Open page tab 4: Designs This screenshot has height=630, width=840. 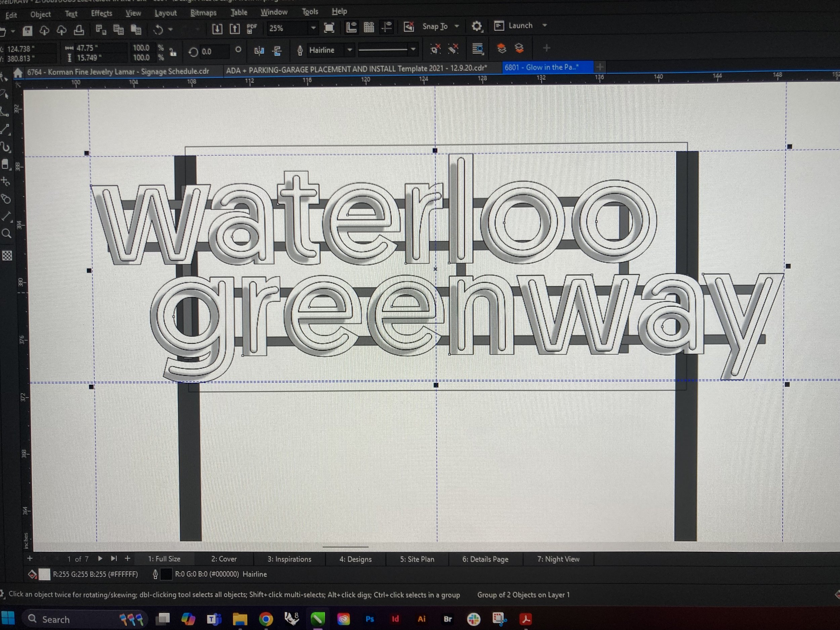[355, 559]
